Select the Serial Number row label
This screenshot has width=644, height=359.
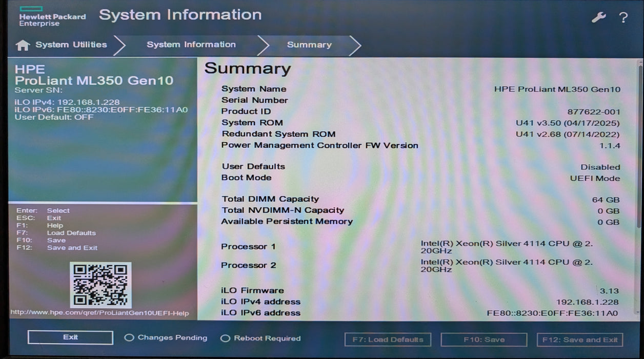(x=254, y=100)
